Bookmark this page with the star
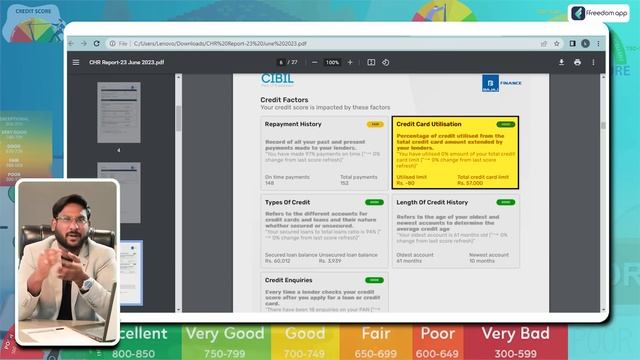The height and width of the screenshot is (360, 640). pos(556,43)
